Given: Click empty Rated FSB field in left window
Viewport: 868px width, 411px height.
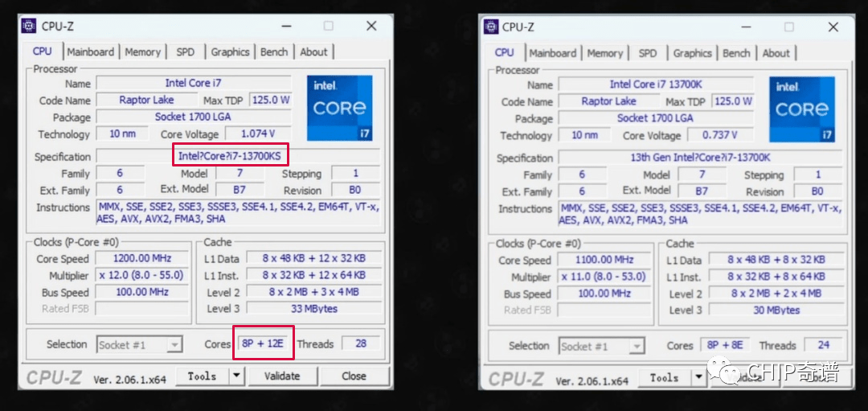Looking at the screenshot, I should pos(142,309).
